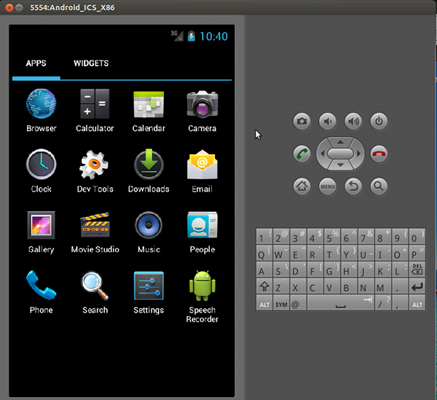The width and height of the screenshot is (437, 400).
Task: Click the volume up hardware button
Action: 353,121
